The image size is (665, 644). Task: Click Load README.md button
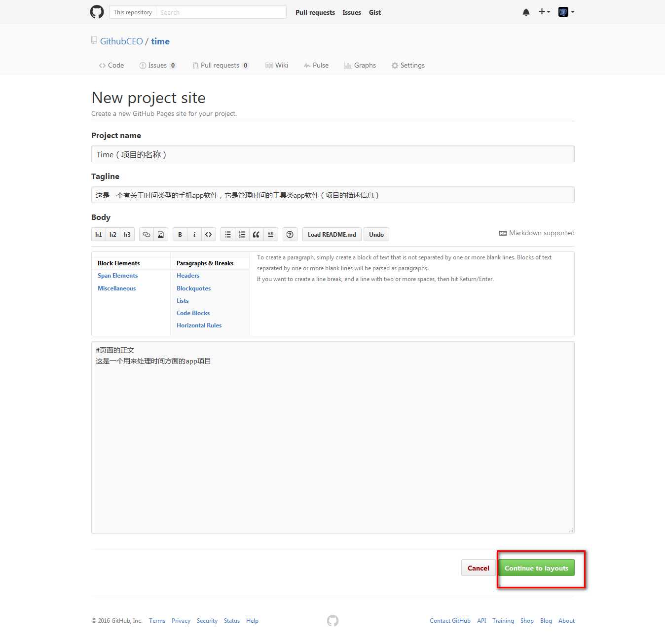[332, 234]
